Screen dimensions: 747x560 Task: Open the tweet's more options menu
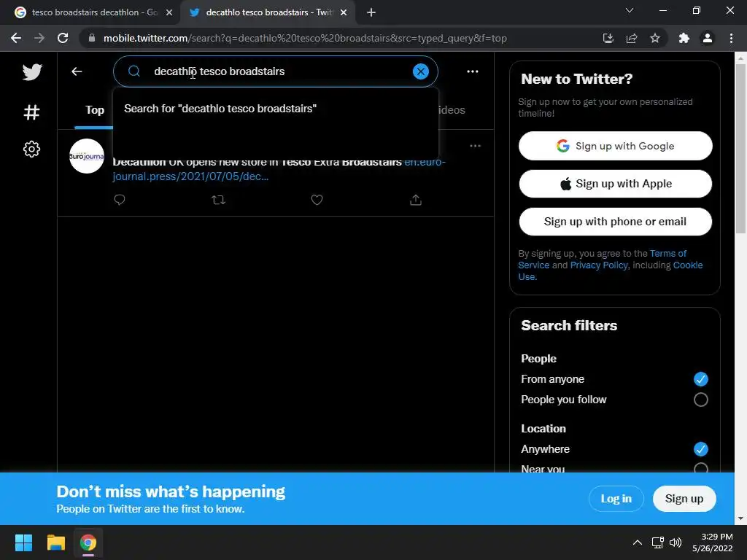point(475,146)
